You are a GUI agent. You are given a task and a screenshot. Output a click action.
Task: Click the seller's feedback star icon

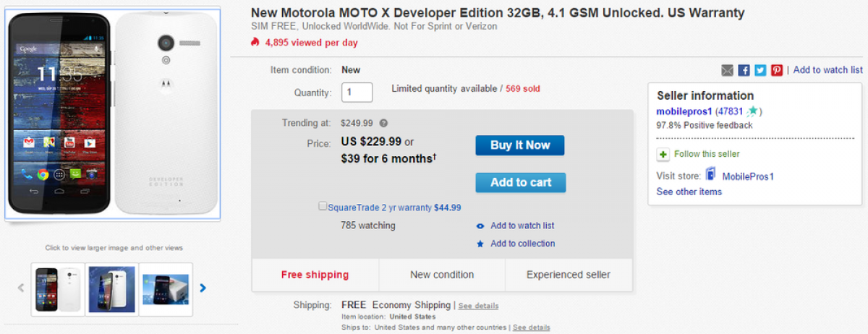click(753, 111)
